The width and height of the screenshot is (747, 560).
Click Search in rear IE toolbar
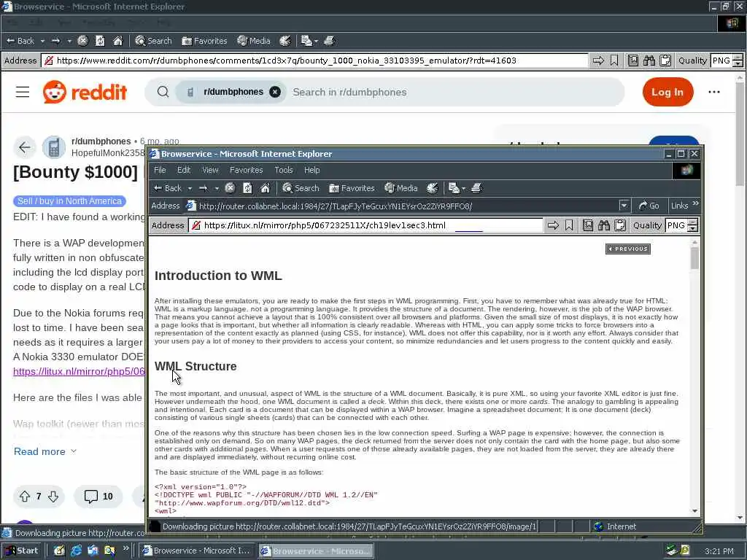click(153, 41)
